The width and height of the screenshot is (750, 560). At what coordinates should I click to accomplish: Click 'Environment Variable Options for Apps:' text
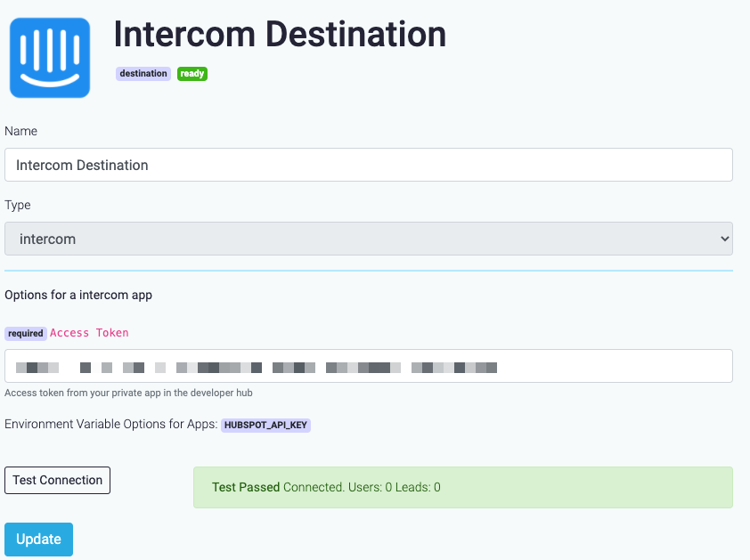(111, 424)
